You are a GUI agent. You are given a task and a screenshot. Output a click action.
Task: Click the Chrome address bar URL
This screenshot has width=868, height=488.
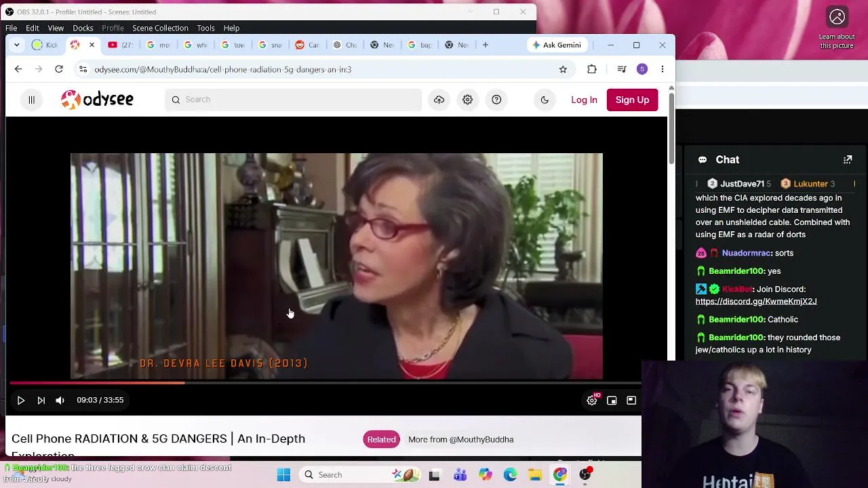click(222, 69)
